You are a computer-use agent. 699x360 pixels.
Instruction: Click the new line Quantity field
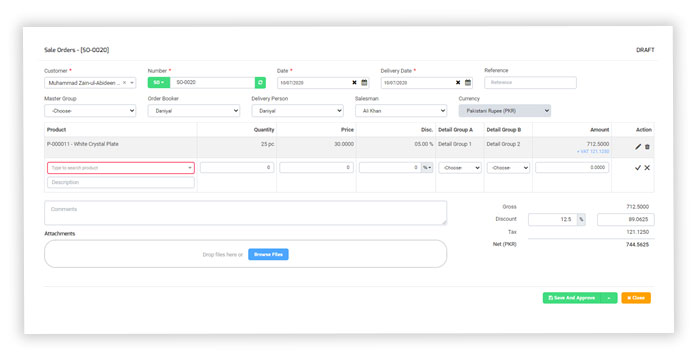coord(237,168)
